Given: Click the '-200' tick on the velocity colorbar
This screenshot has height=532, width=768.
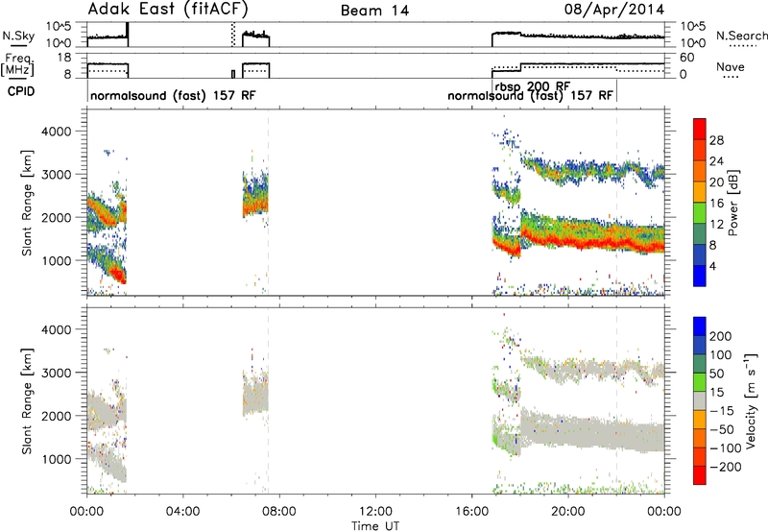Looking at the screenshot, I should (726, 467).
